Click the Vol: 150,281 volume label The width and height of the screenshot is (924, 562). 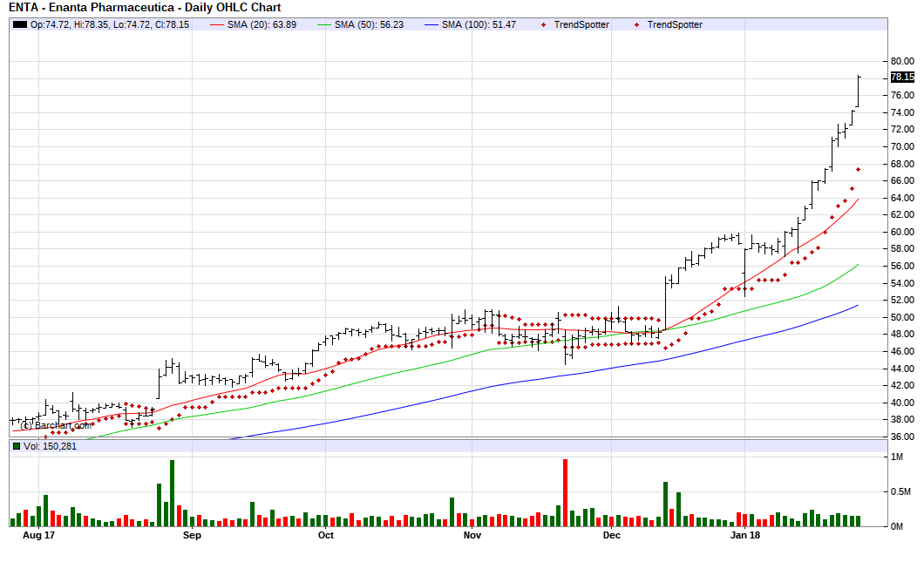[50, 446]
